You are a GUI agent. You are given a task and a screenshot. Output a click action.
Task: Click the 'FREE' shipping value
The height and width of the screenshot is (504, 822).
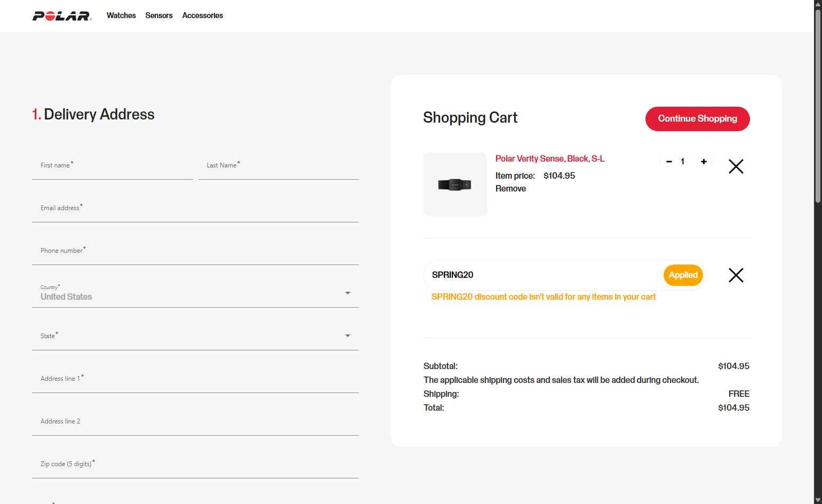pyautogui.click(x=739, y=394)
